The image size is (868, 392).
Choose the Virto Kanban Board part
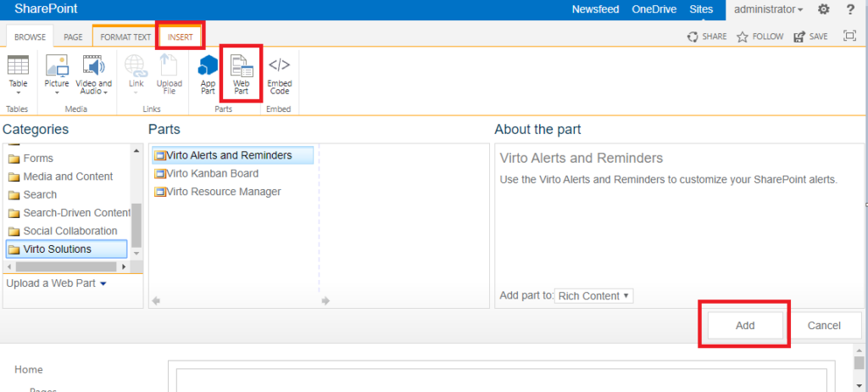tap(207, 174)
